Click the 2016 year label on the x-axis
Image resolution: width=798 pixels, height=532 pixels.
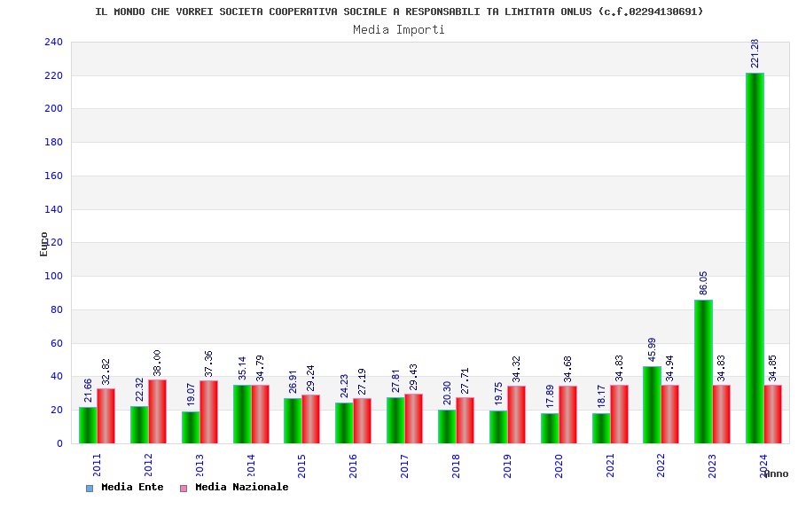tap(354, 465)
